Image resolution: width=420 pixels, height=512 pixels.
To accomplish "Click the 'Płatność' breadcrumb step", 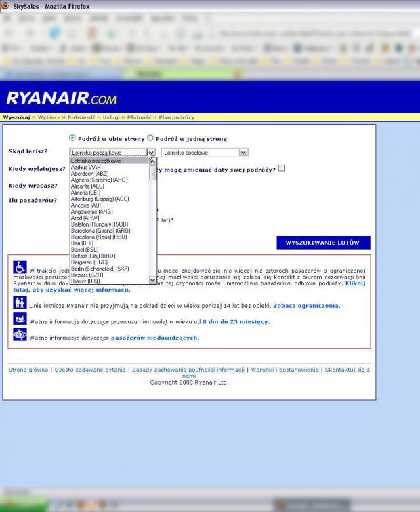I will 140,117.
